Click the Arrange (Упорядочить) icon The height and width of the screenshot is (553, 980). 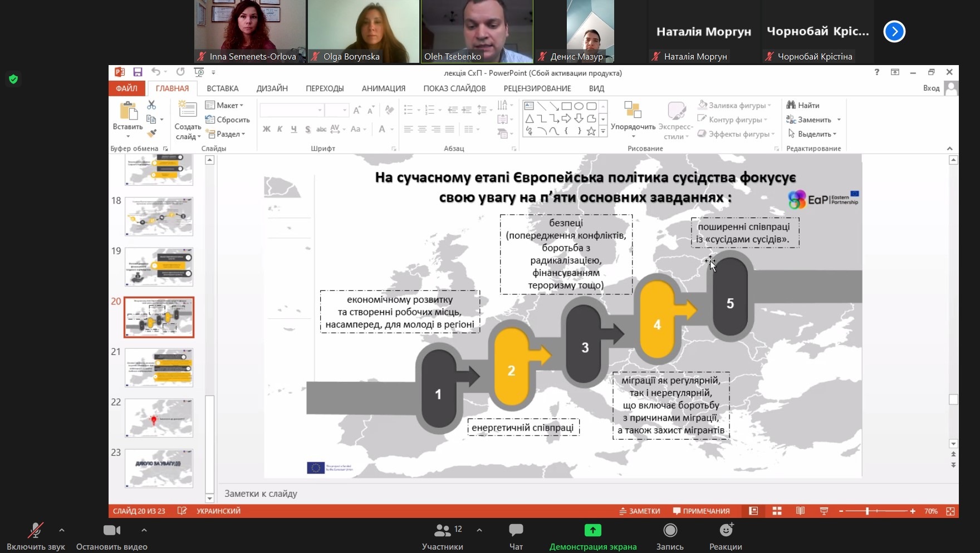point(633,109)
